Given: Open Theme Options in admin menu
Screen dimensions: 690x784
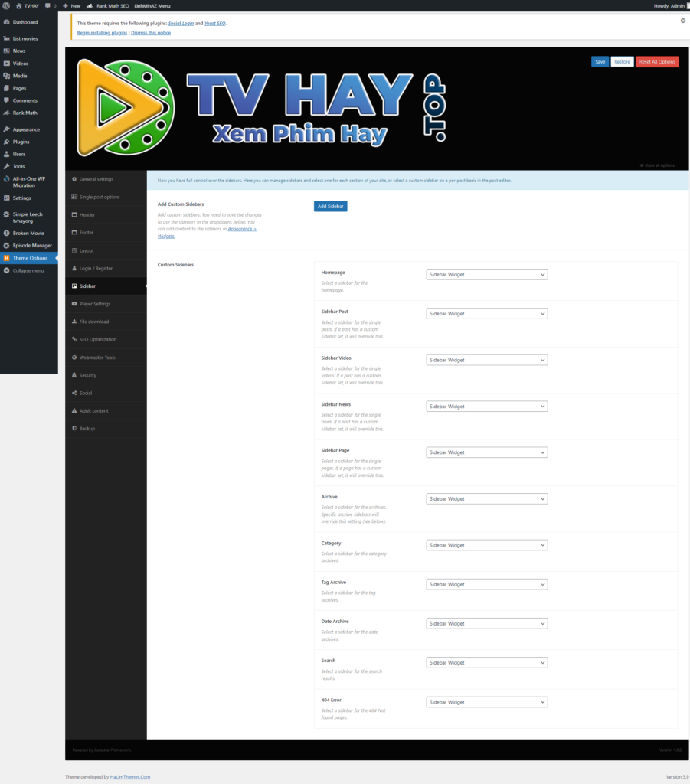Looking at the screenshot, I should click(29, 258).
